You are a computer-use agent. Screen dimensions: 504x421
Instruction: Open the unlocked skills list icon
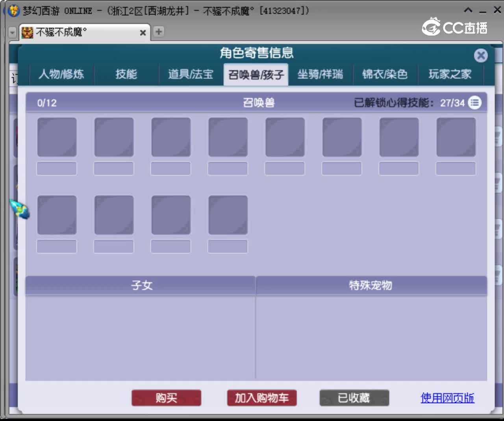tap(475, 103)
